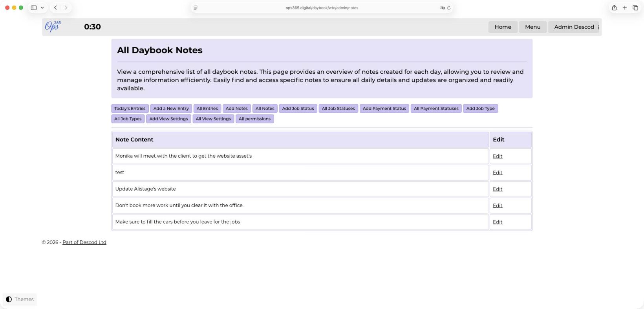Open the Part of Descod Ltd link

84,242
